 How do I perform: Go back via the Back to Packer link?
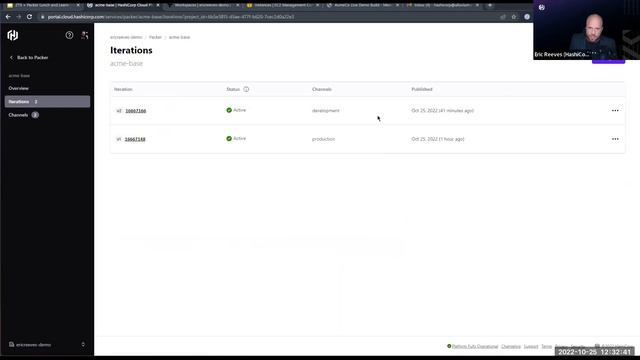tap(29, 58)
